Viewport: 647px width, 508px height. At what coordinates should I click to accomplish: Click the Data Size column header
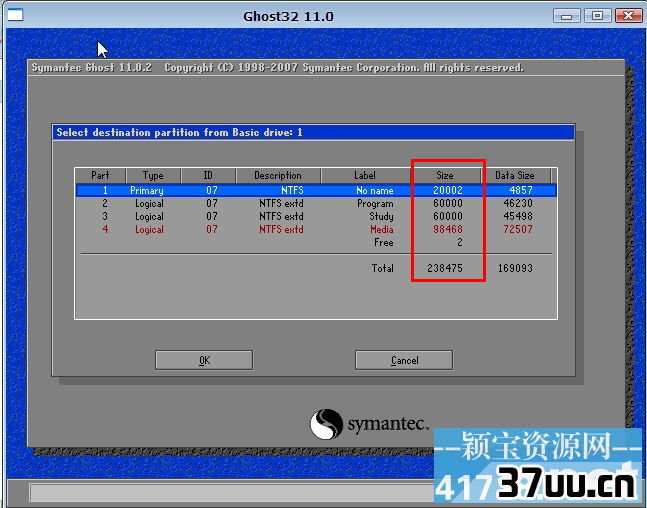click(515, 175)
